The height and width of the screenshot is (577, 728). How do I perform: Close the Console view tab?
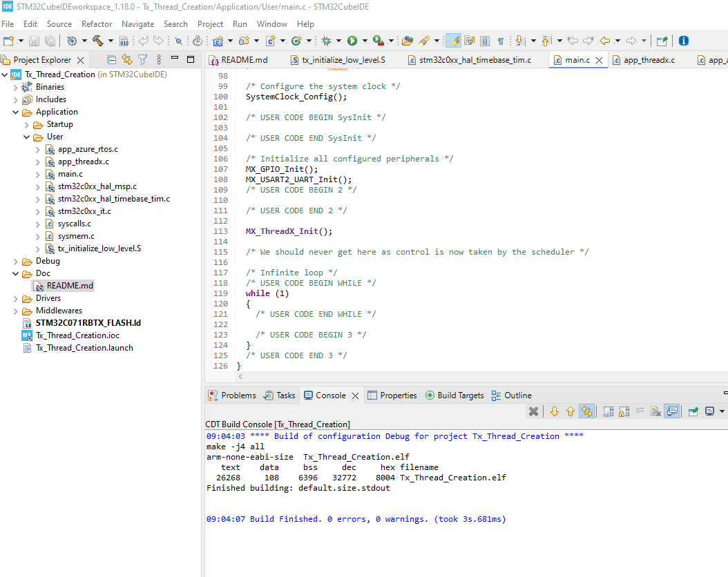[355, 395]
